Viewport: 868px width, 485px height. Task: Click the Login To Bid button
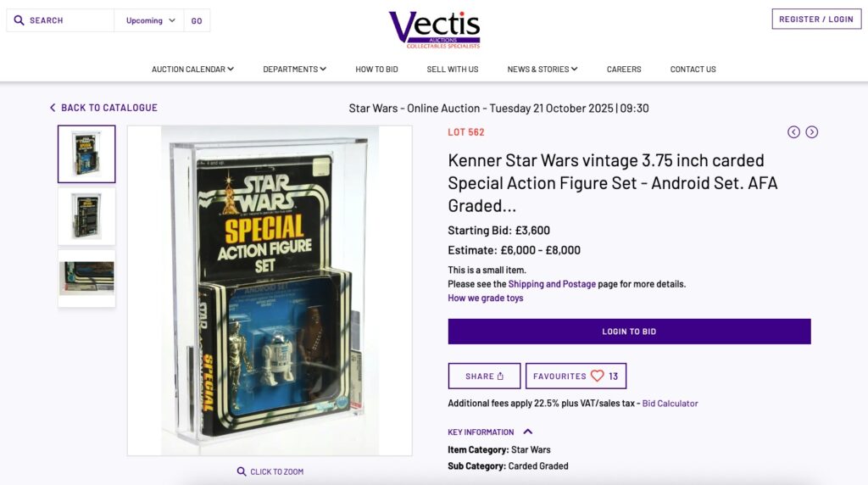[630, 331]
